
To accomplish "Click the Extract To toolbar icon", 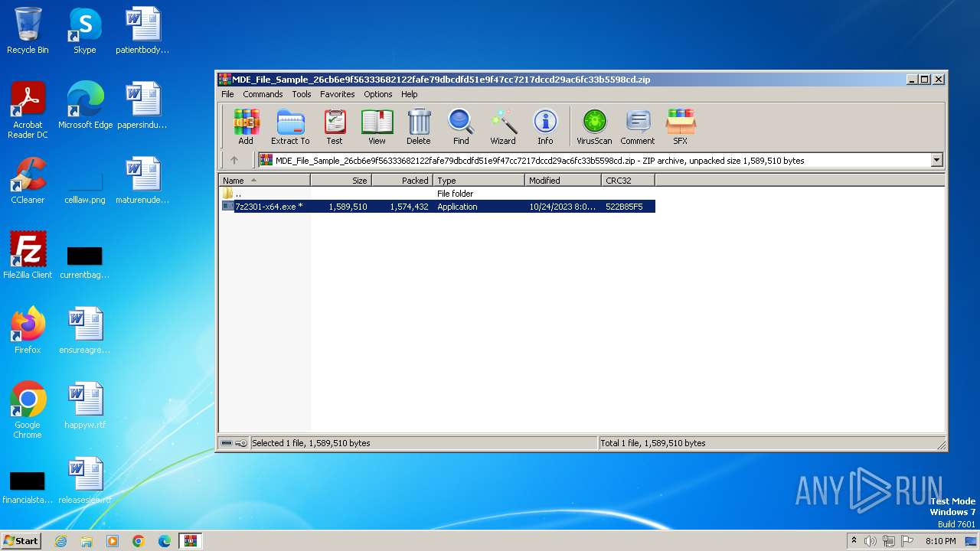I will coord(290,127).
